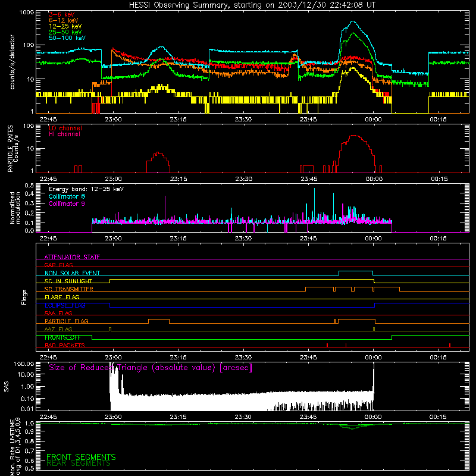Click the FLARE_FLAG label

coord(62,297)
